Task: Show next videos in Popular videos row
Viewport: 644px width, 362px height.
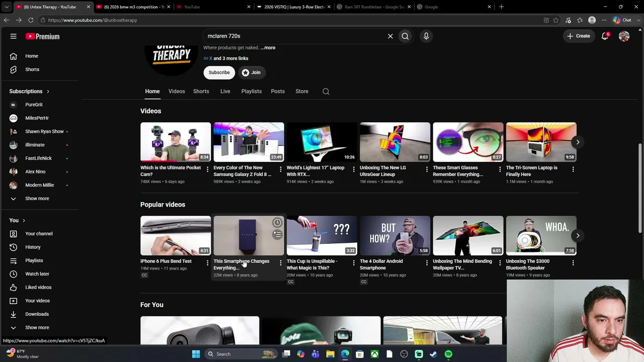Action: coord(578,236)
